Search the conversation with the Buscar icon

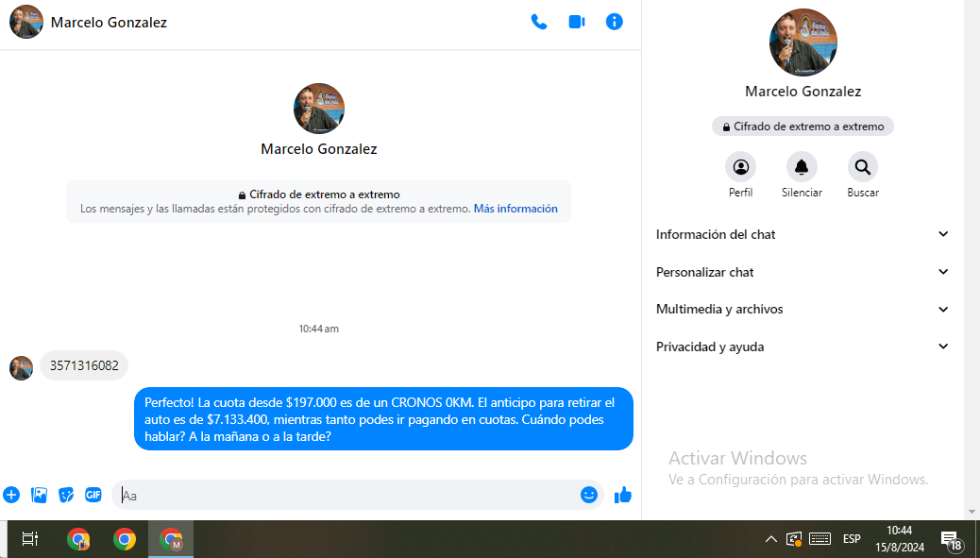coord(862,168)
